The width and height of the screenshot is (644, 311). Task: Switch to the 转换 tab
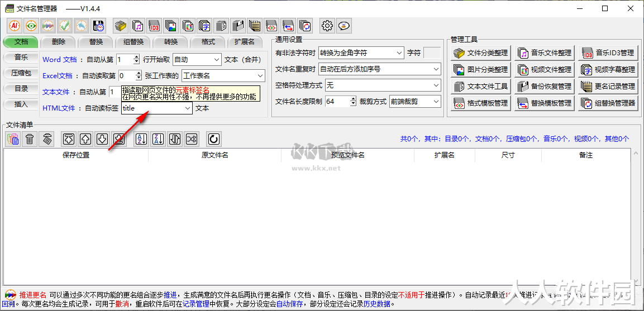click(x=171, y=42)
